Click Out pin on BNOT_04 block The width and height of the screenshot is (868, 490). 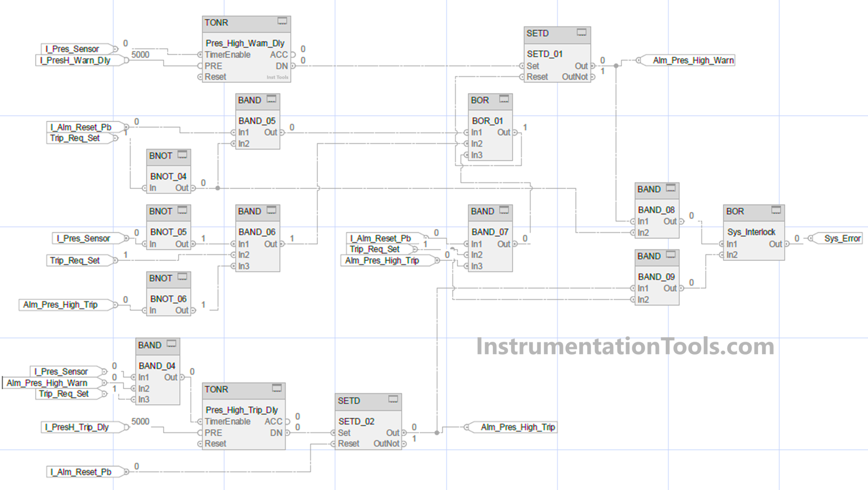point(193,188)
